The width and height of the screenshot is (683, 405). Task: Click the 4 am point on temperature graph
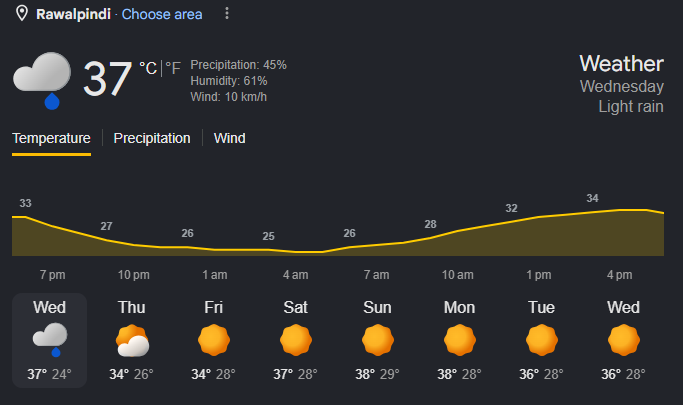pyautogui.click(x=296, y=252)
